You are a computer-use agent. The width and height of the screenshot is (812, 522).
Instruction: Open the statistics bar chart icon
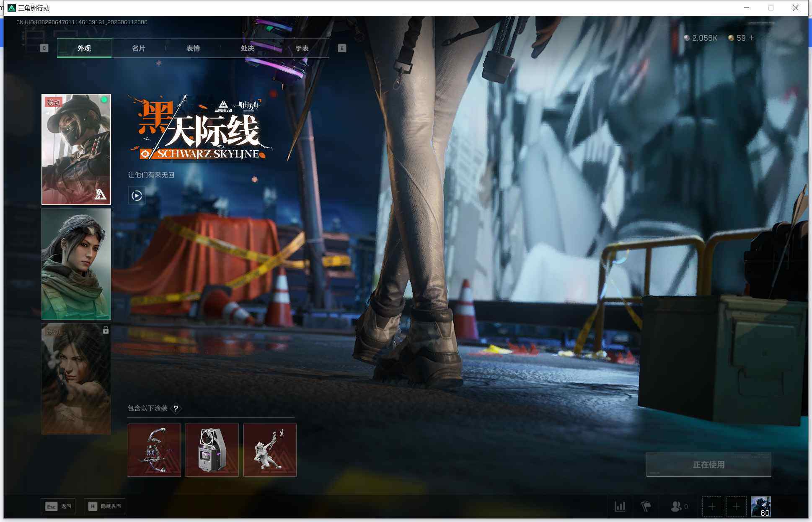[x=620, y=507]
